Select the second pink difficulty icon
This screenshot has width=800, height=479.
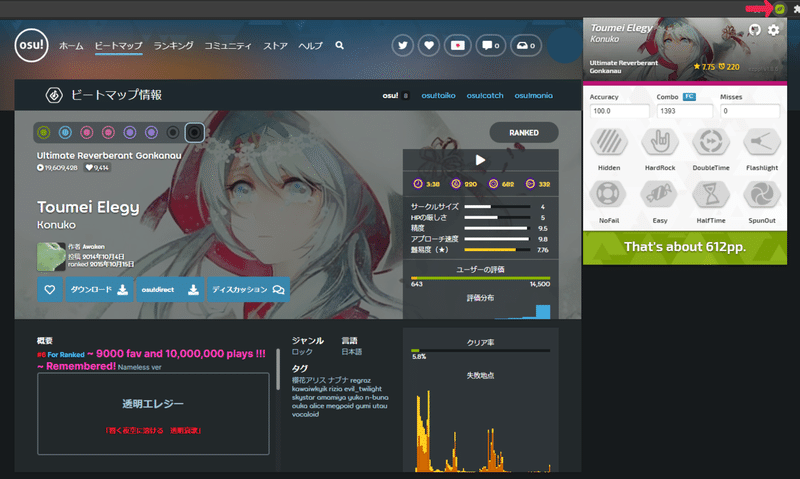pos(108,133)
